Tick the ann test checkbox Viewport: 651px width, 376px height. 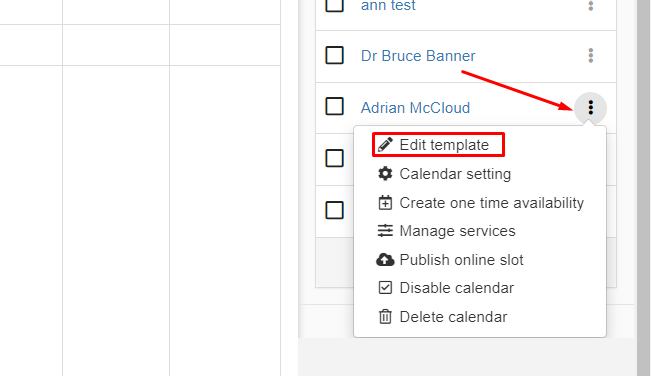coord(335,6)
